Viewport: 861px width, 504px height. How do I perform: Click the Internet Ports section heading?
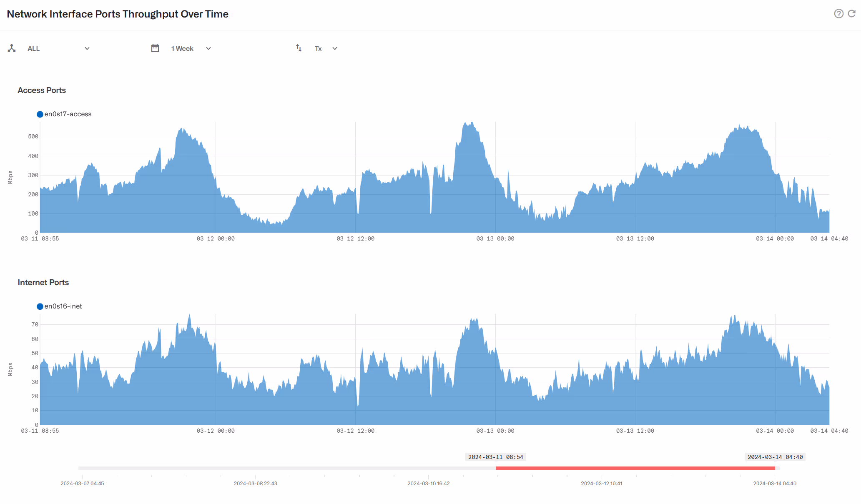click(x=43, y=283)
